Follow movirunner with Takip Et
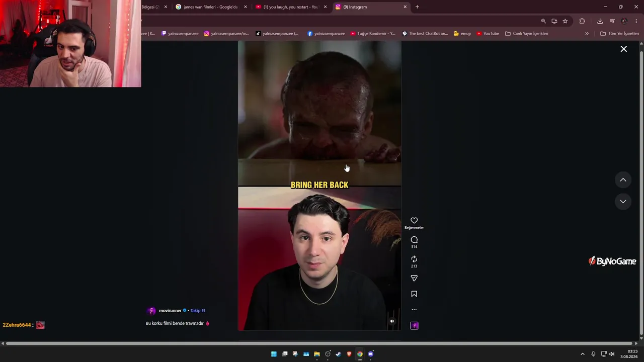644x362 pixels. pyautogui.click(x=198, y=311)
